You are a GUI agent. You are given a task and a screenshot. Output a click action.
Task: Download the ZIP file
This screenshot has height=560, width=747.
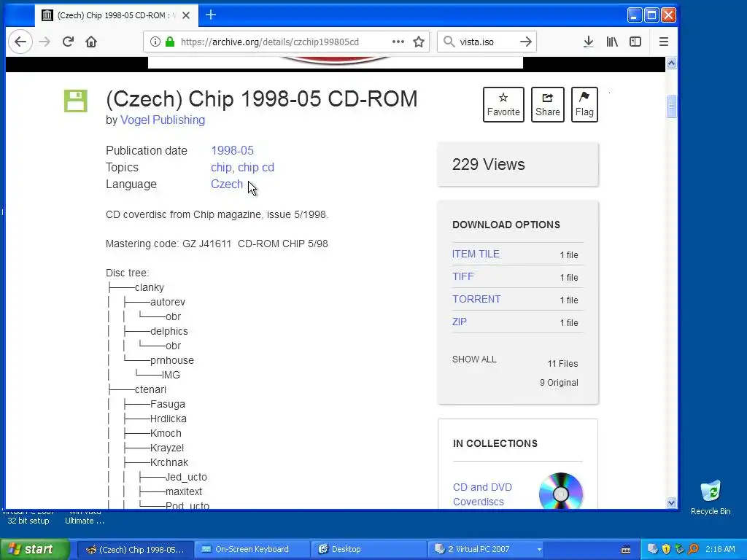[x=460, y=322]
